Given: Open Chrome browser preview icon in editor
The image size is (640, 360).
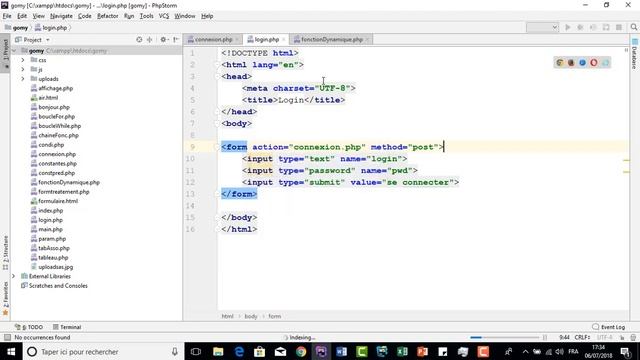Looking at the screenshot, I should tap(560, 62).
